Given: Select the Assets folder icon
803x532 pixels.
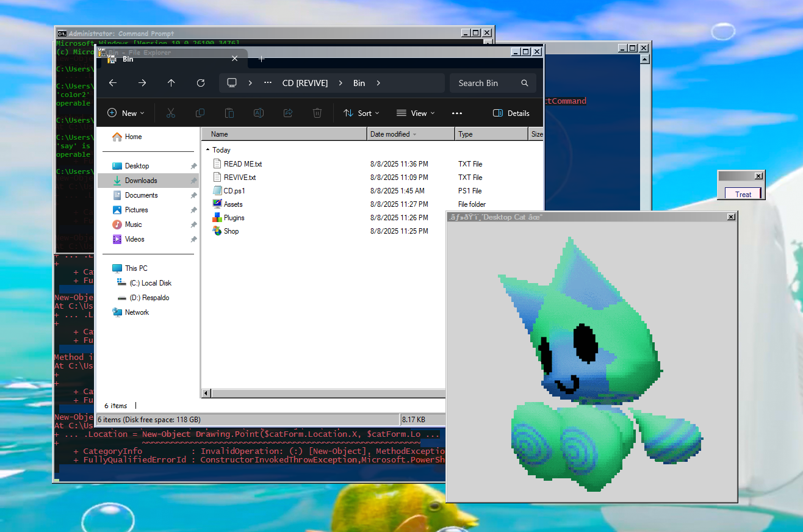Looking at the screenshot, I should pos(218,204).
